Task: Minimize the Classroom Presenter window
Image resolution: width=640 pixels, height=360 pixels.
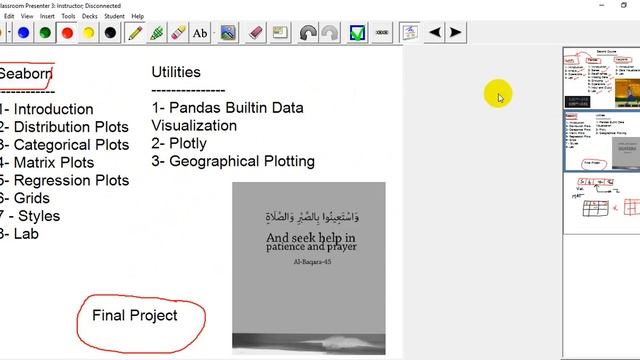Action: pyautogui.click(x=602, y=5)
